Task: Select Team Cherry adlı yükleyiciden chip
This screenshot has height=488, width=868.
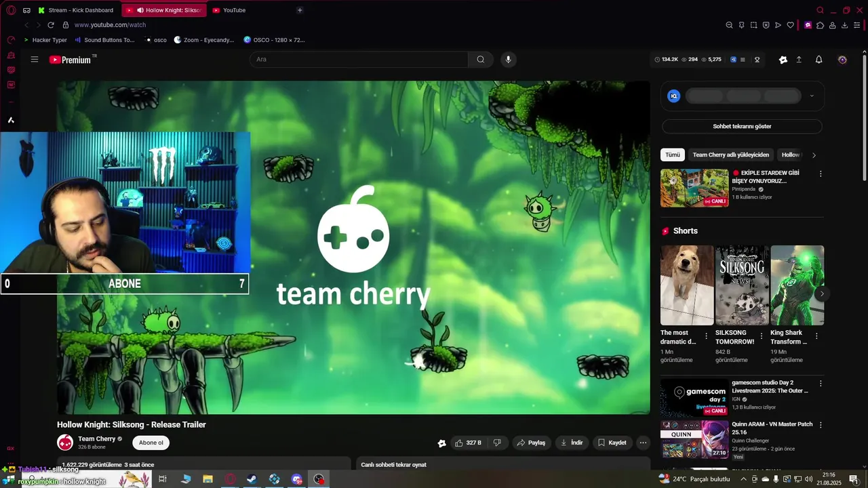Action: pyautogui.click(x=731, y=155)
